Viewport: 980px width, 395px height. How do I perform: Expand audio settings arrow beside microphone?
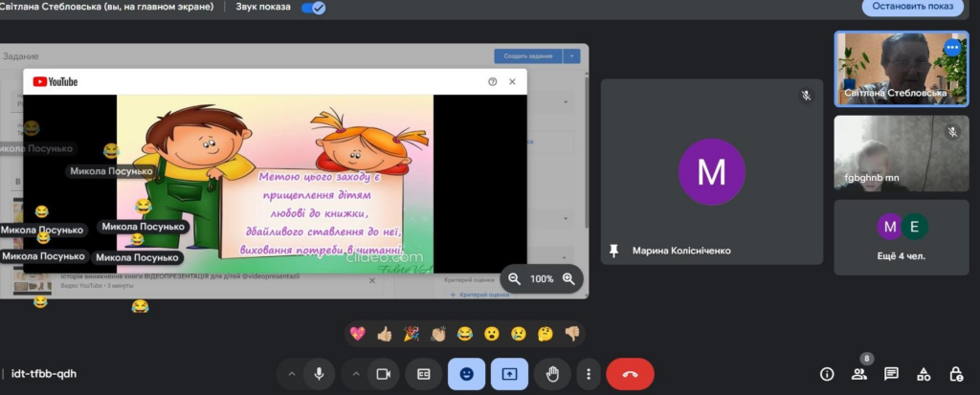291,374
